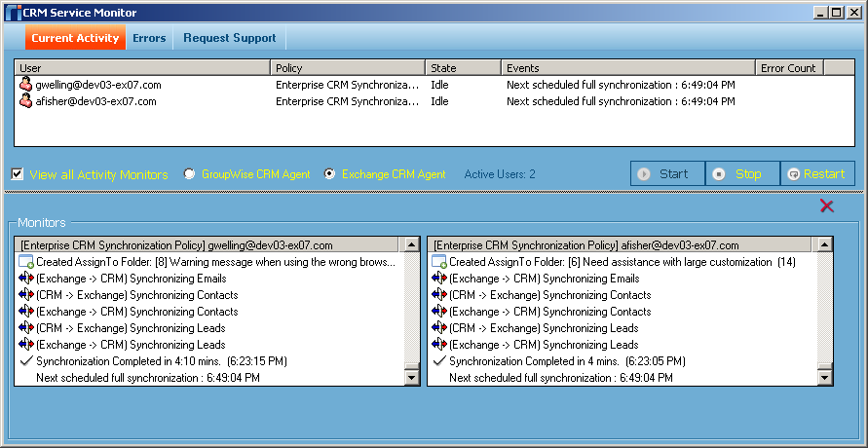
Task: Minimize the CRM Service Monitor window
Action: (821, 12)
